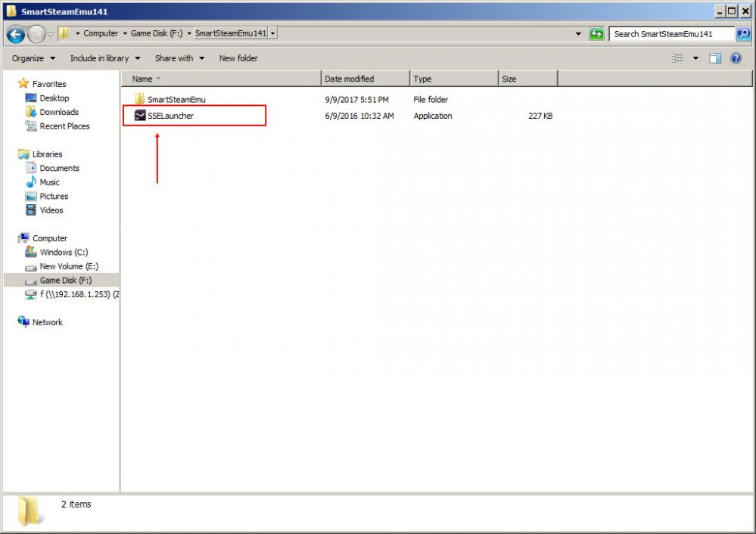Click the greyed Forward arrow button
The height and width of the screenshot is (534, 756).
pos(36,34)
